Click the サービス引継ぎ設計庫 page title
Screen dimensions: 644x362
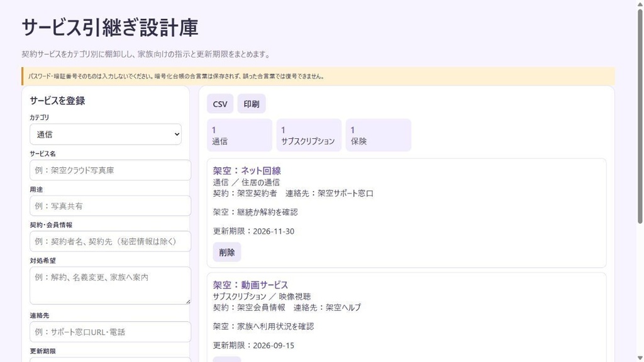[x=109, y=28]
